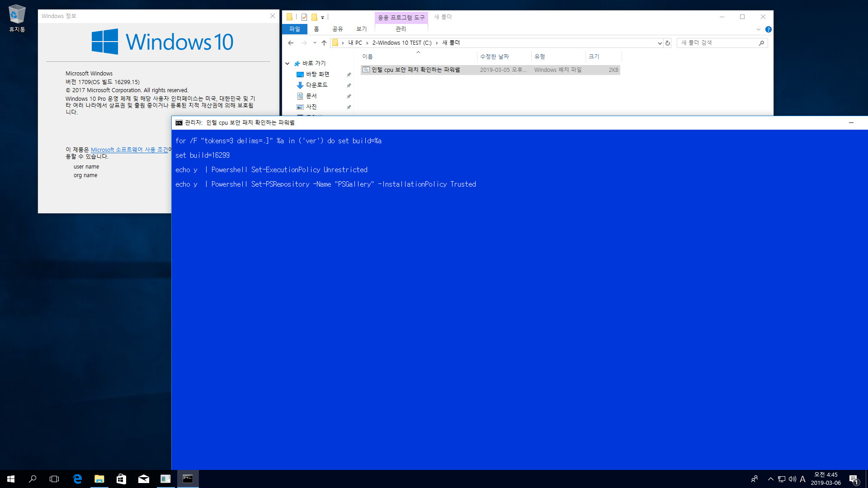Click the folder icon in address bar

click(x=335, y=43)
